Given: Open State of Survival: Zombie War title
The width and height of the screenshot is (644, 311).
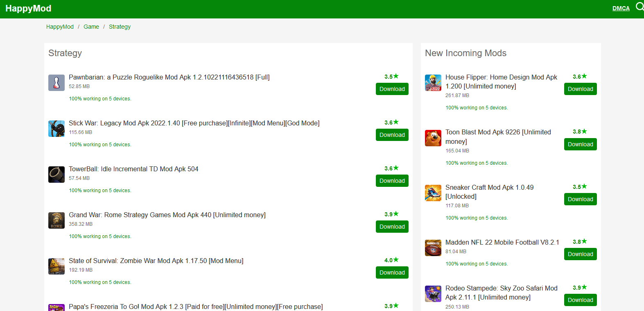Looking at the screenshot, I should (156, 261).
